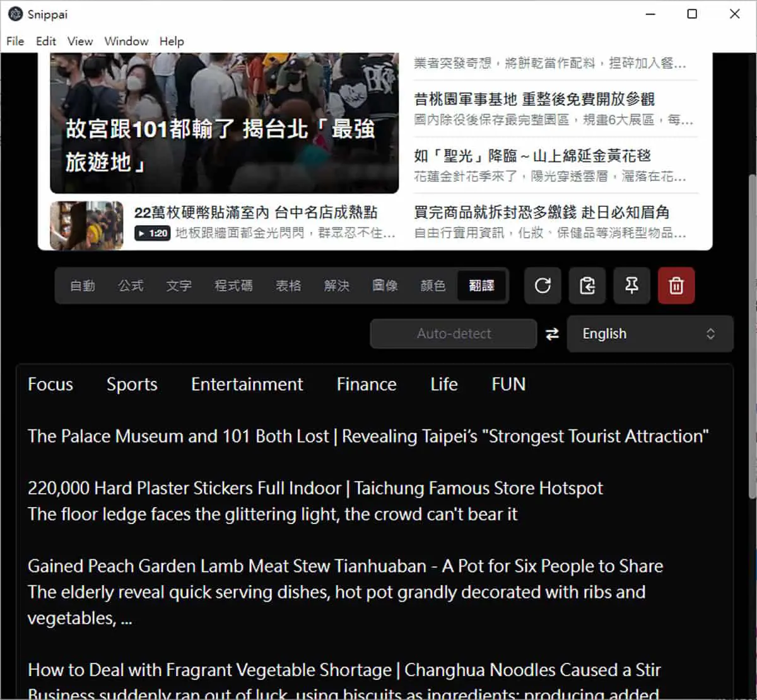This screenshot has width=757, height=700.
Task: Swap languages with the arrows icon
Action: click(552, 334)
